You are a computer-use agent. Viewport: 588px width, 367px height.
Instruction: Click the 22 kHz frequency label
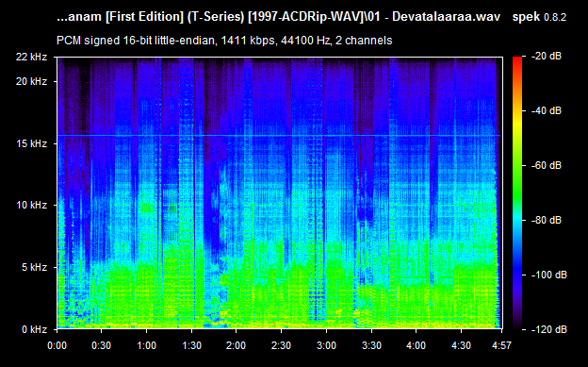(x=31, y=58)
